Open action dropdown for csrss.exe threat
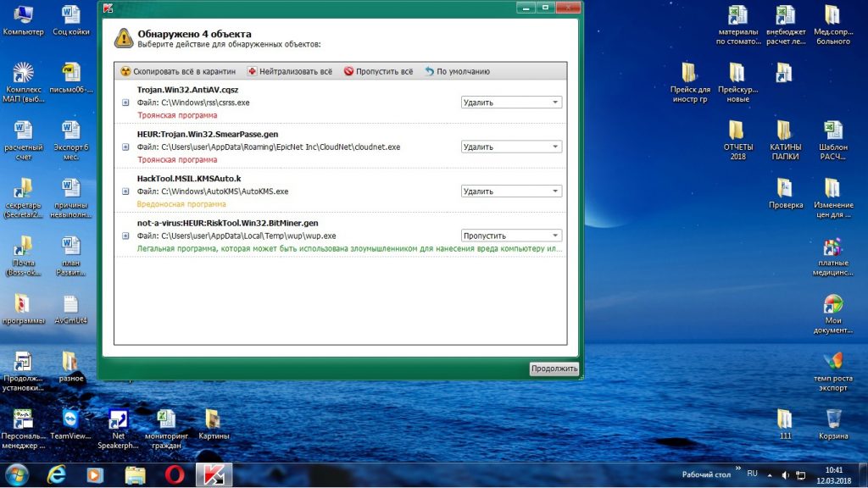This screenshot has height=488, width=868. click(x=511, y=103)
